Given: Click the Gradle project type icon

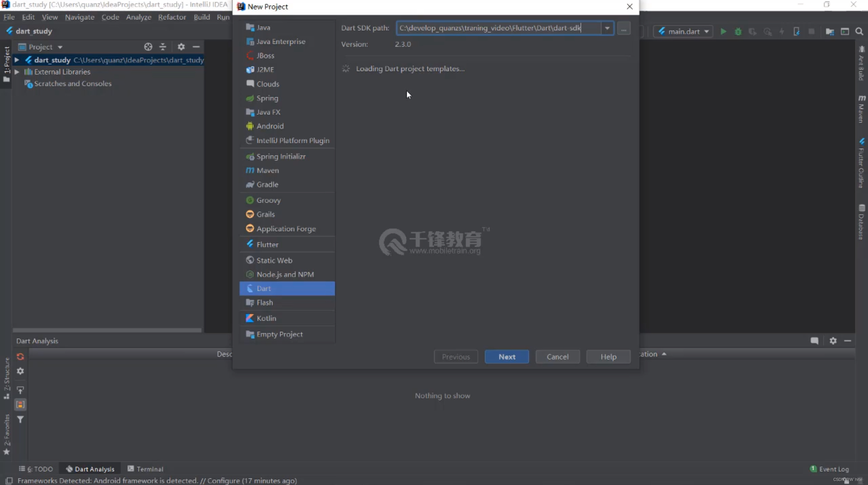Looking at the screenshot, I should [250, 184].
